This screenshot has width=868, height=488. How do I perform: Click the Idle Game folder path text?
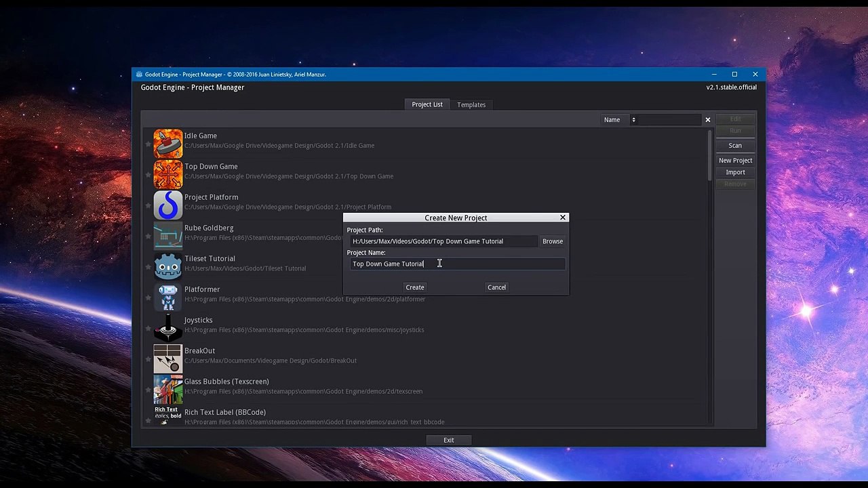point(279,146)
